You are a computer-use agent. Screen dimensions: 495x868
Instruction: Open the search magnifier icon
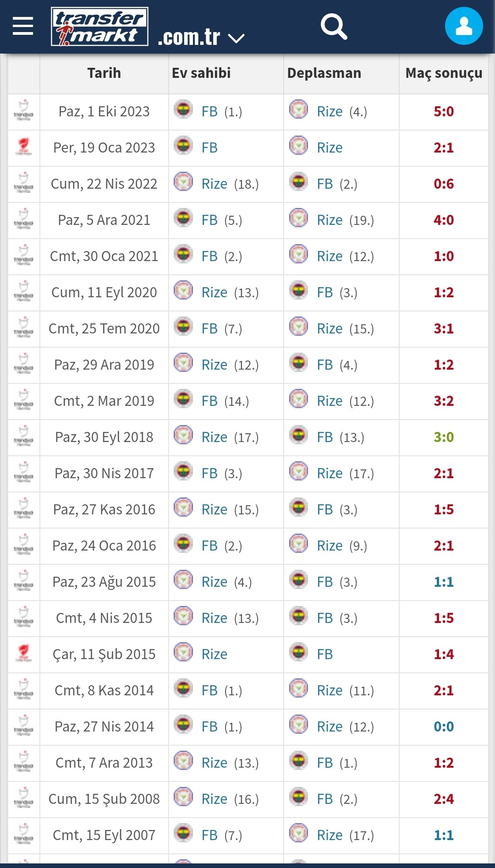[x=334, y=27]
